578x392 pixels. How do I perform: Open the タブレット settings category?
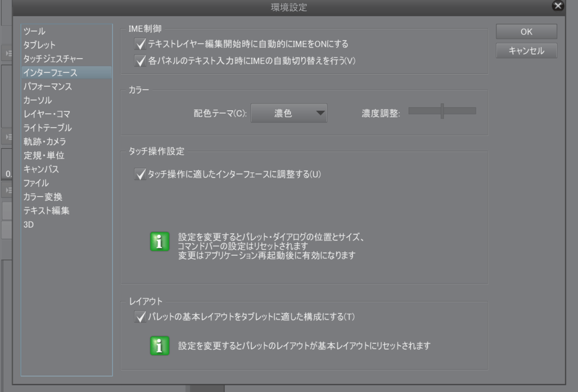pos(66,45)
